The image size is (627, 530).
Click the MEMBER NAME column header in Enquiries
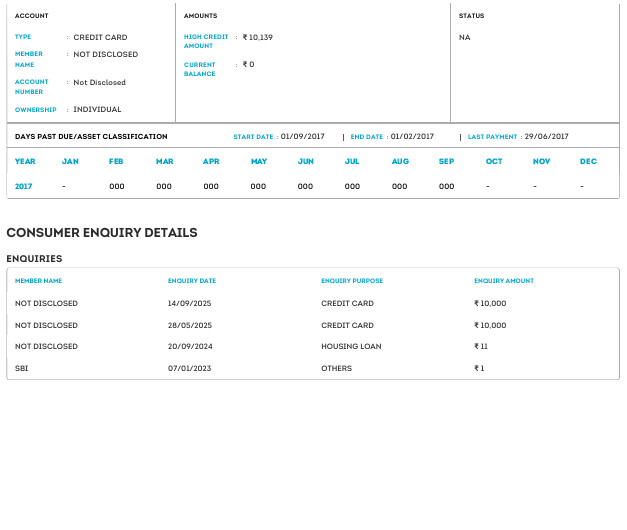[x=38, y=281]
